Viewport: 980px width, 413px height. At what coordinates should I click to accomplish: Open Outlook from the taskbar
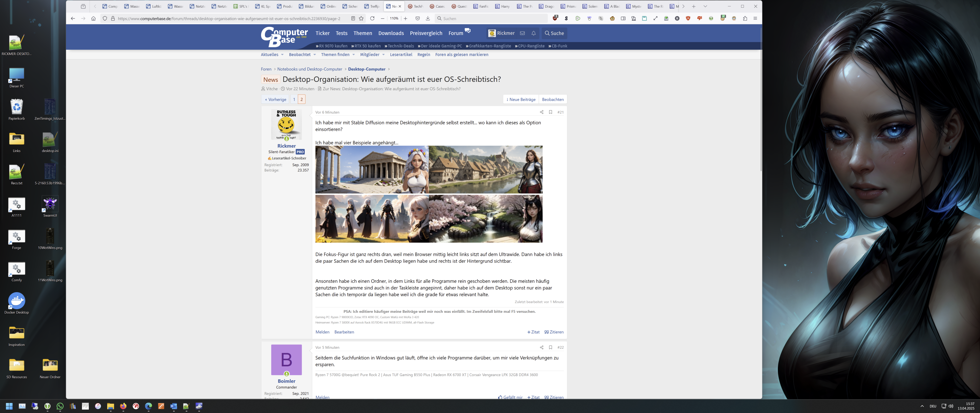(174, 406)
